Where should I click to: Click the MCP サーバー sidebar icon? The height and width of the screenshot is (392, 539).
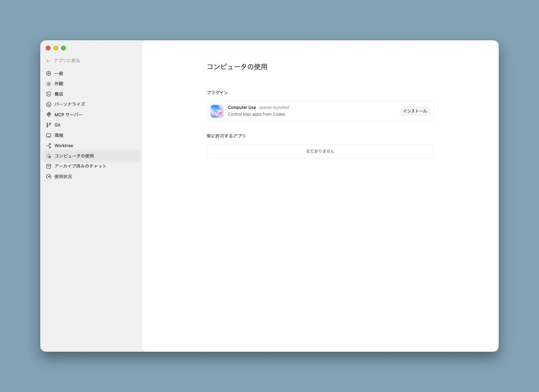pyautogui.click(x=49, y=115)
